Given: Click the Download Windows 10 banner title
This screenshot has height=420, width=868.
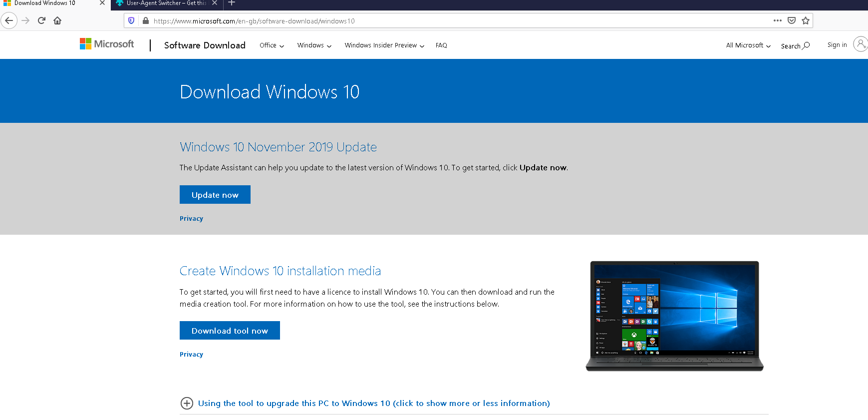Looking at the screenshot, I should click(270, 92).
